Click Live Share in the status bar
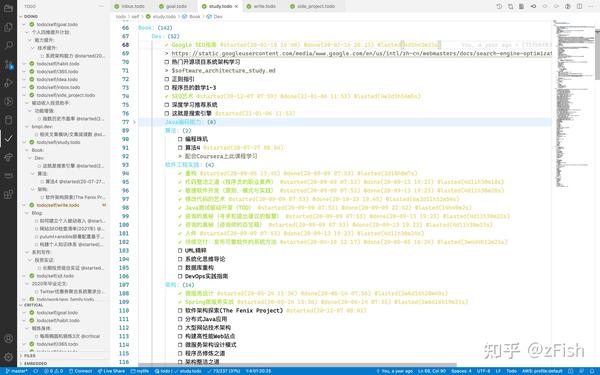The width and height of the screenshot is (600, 375). [111, 371]
